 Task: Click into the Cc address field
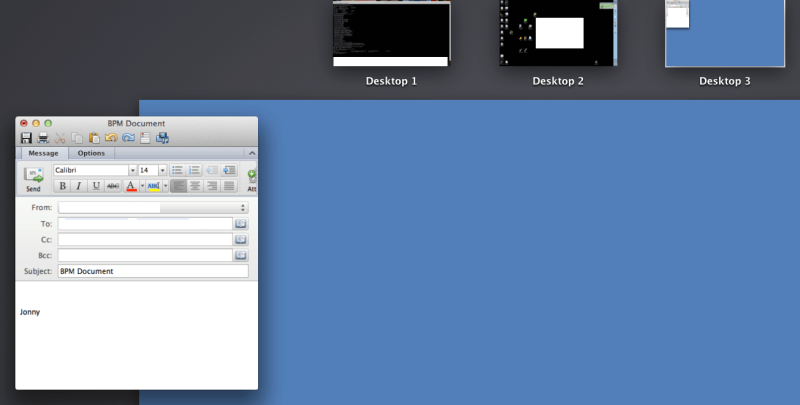tap(145, 239)
